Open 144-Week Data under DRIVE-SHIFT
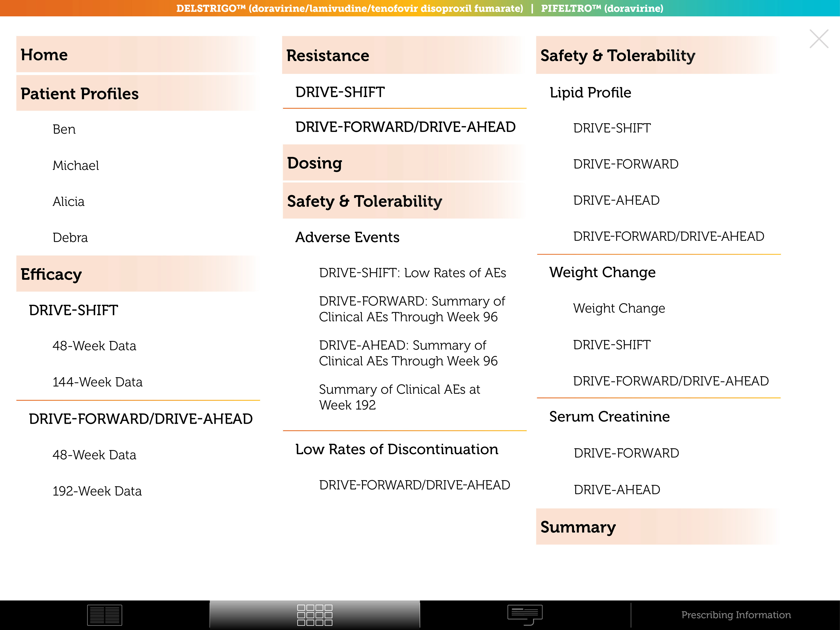Image resolution: width=840 pixels, height=630 pixels. pos(98,382)
